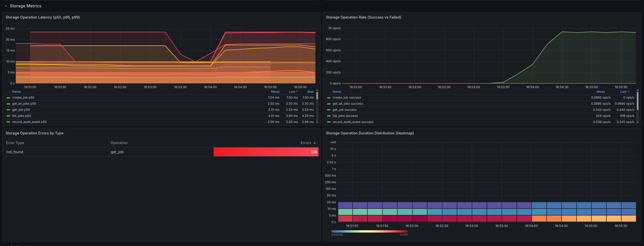Click the sort arrow beside Errors header
This screenshot has height=246, width=644.
click(315, 143)
